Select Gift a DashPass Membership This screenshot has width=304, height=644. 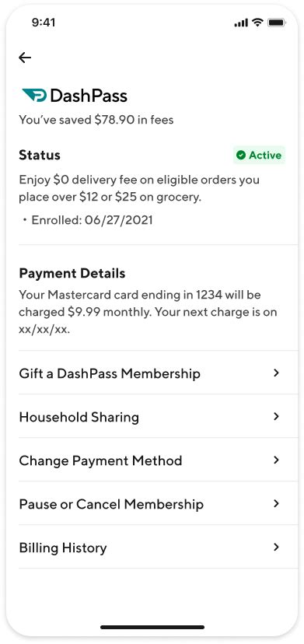(x=158, y=373)
